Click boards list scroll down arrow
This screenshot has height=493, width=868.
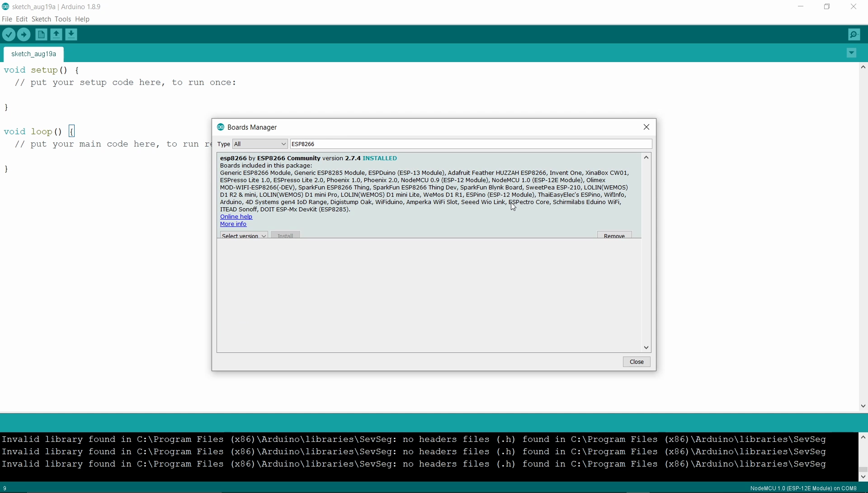646,347
